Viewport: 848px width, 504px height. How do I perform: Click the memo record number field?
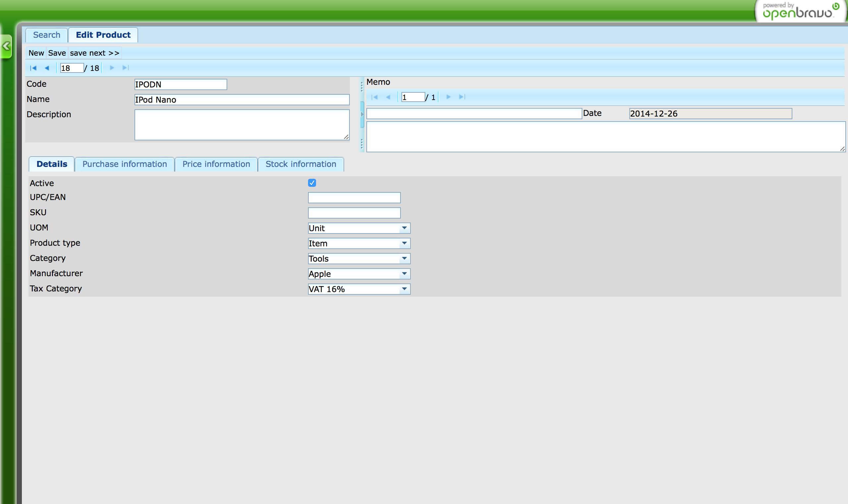[x=413, y=97]
